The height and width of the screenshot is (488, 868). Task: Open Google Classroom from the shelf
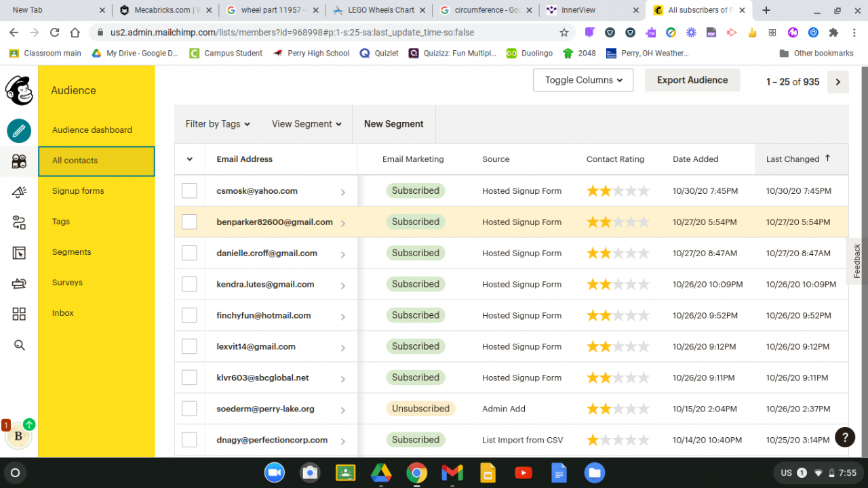coord(345,472)
